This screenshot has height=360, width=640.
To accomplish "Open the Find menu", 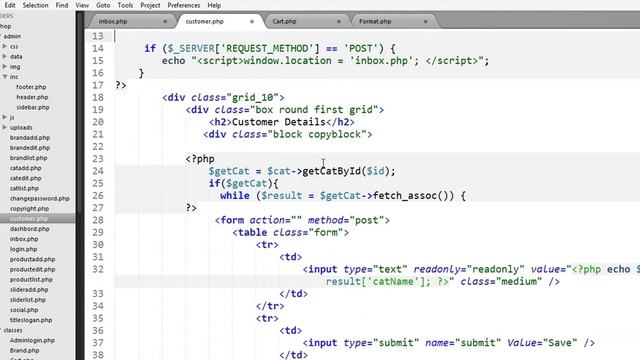I will tap(62, 5).
